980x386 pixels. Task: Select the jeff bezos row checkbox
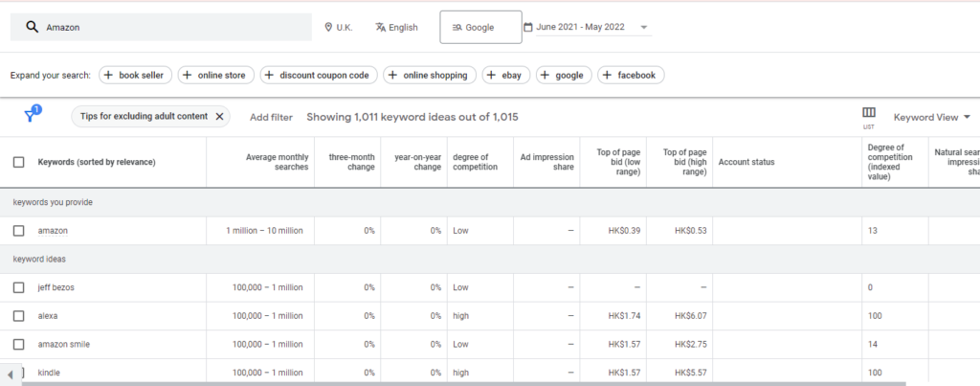19,287
